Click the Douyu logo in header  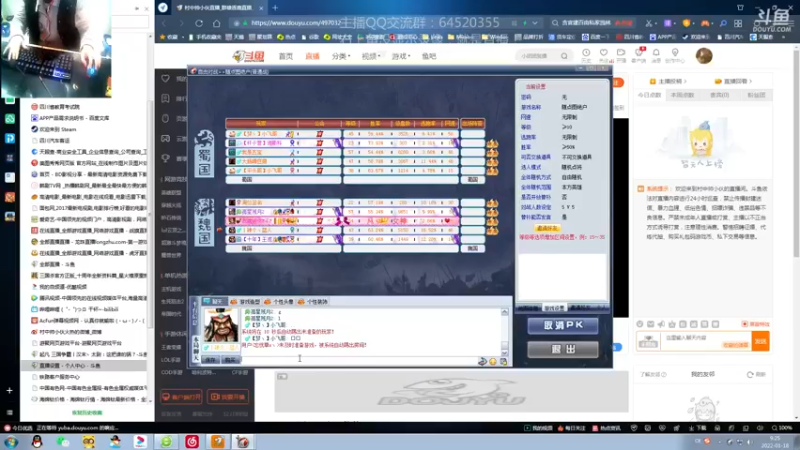coord(248,56)
